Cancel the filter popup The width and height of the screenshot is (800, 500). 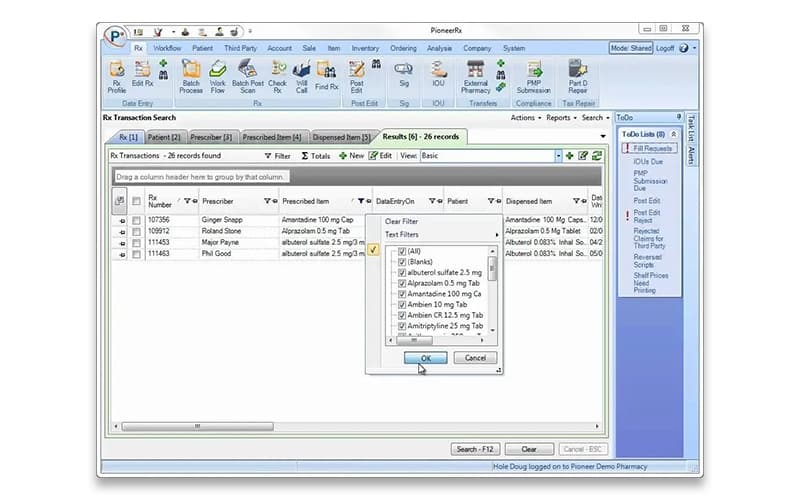pyautogui.click(x=475, y=358)
